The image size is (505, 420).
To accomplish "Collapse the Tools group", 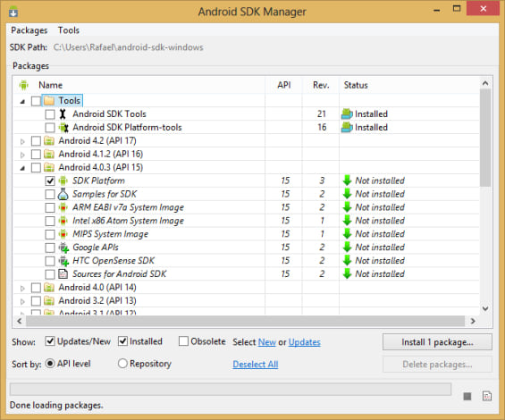I will tap(22, 102).
